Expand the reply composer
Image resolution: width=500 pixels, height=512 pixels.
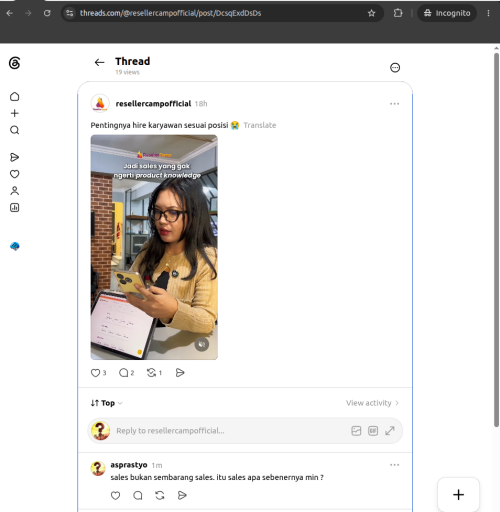pyautogui.click(x=390, y=431)
